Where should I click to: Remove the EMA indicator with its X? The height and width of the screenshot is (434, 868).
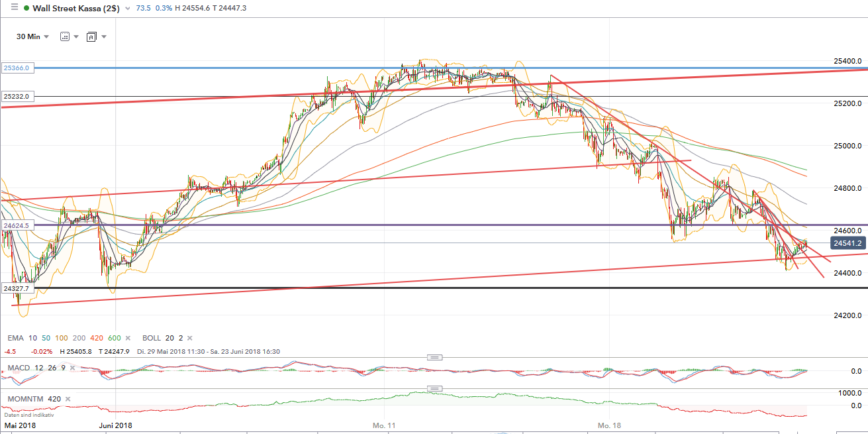click(x=128, y=338)
